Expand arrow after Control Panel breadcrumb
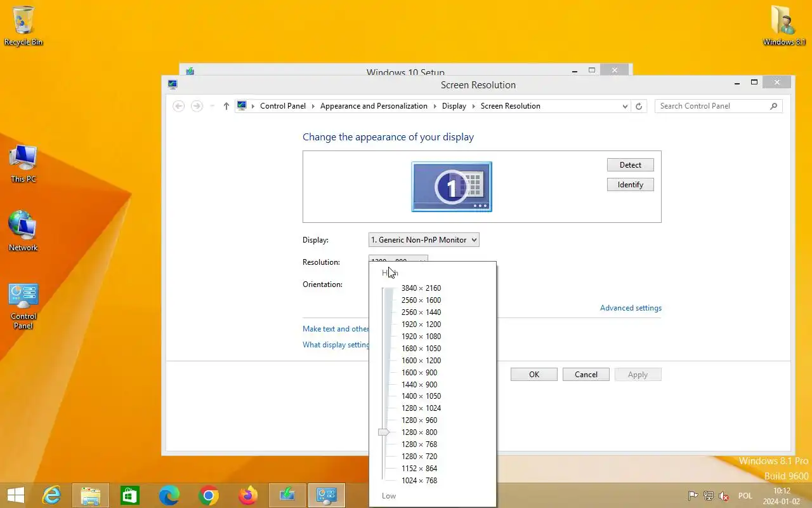 [313, 106]
